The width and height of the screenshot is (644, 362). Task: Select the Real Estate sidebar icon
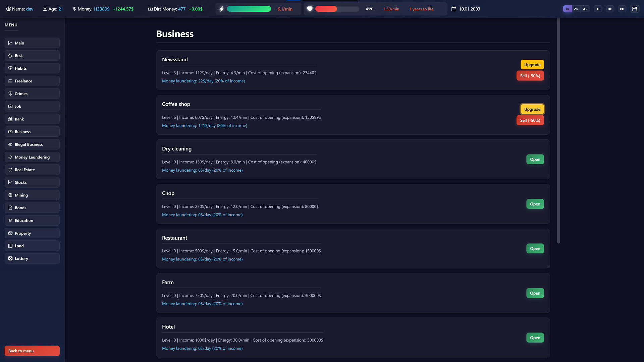(x=10, y=170)
